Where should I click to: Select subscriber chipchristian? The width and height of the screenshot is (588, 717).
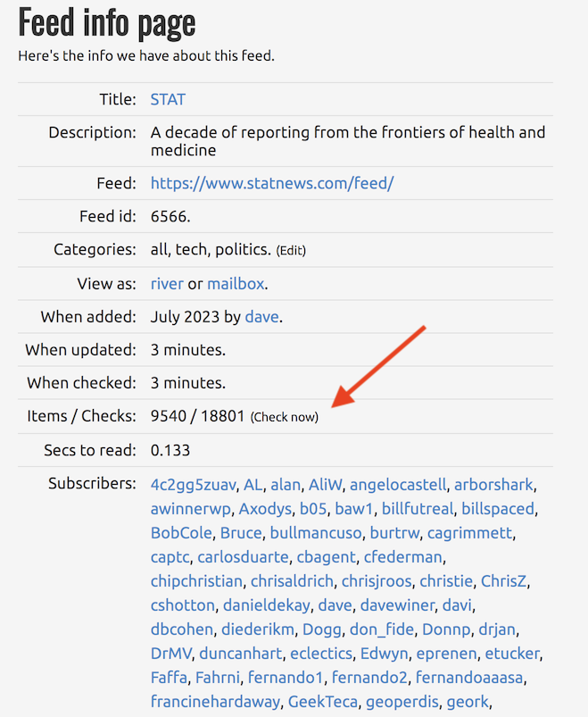coord(196,581)
